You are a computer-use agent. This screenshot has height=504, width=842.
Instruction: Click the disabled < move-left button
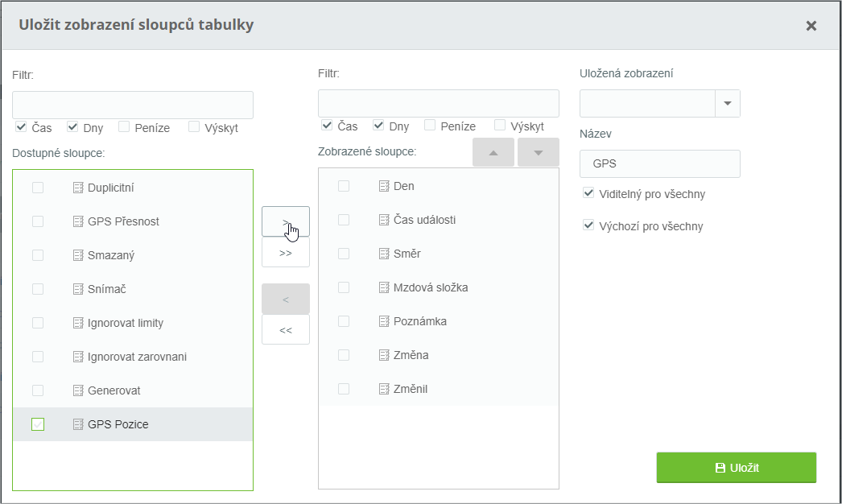pos(286,300)
